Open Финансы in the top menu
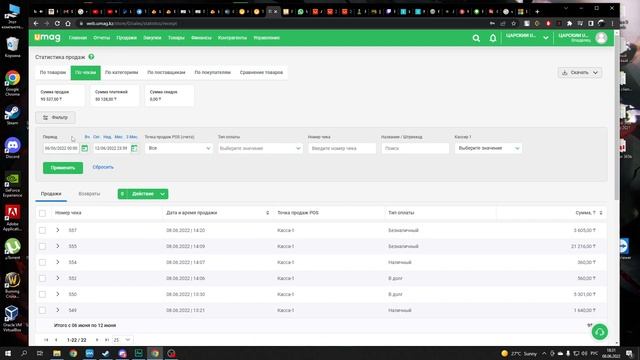 pyautogui.click(x=201, y=38)
